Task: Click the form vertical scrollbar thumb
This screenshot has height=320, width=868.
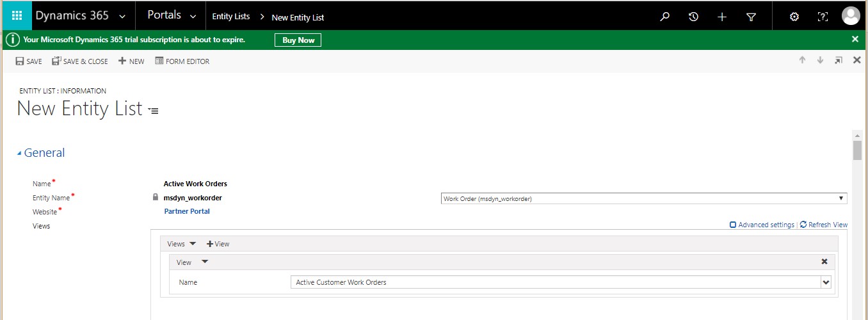Action: tap(857, 151)
